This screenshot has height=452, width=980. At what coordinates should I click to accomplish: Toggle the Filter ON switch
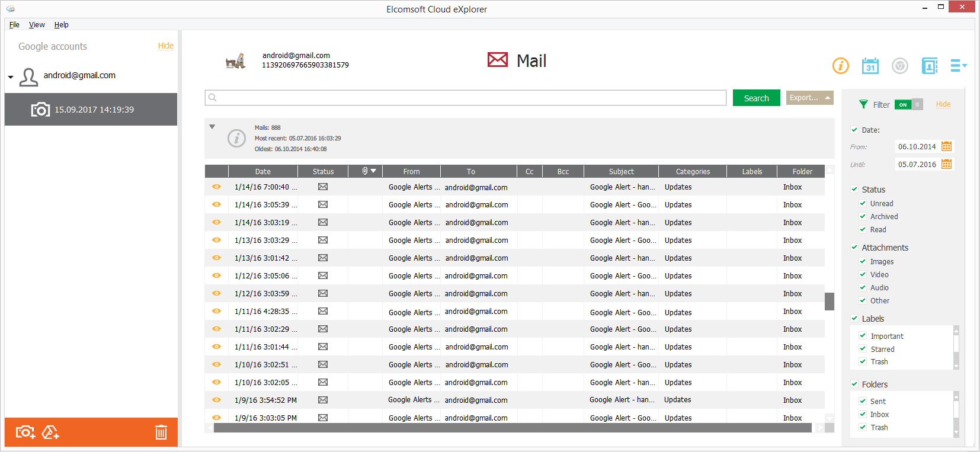(x=908, y=105)
